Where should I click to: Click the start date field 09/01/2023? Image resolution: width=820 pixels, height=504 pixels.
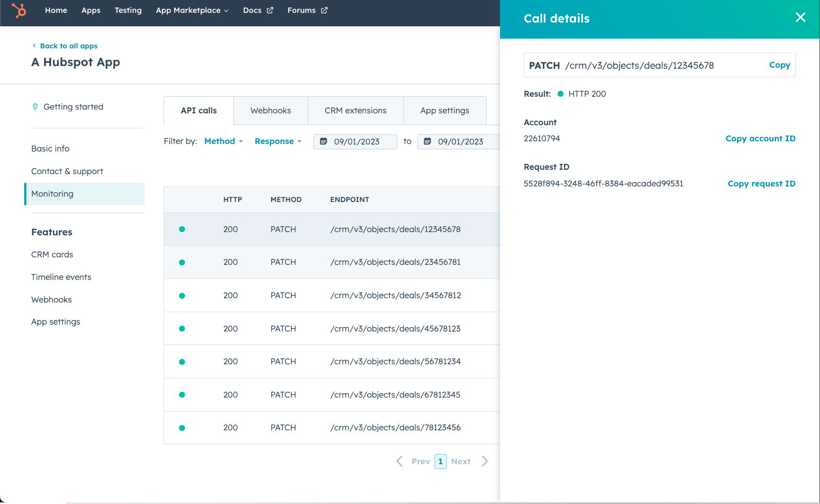point(356,142)
